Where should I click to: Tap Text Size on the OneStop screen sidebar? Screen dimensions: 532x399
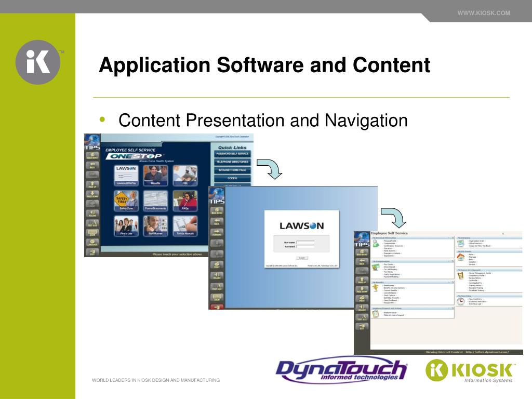pos(92,223)
